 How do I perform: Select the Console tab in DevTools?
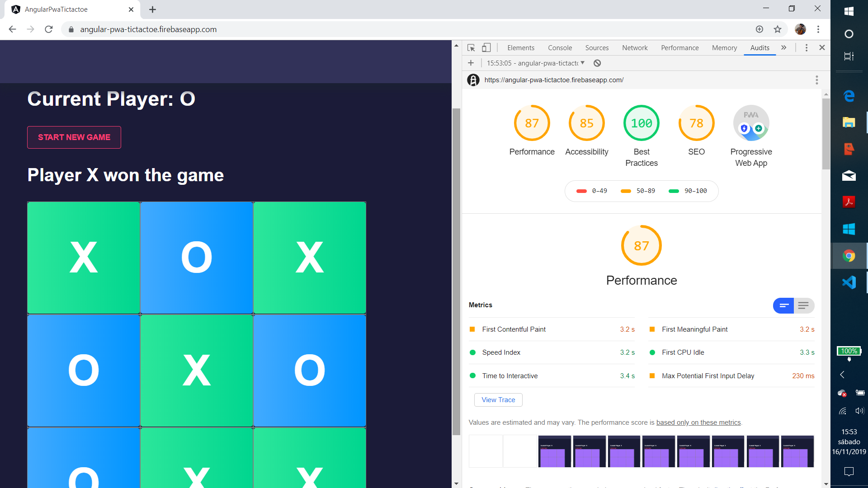click(x=559, y=47)
